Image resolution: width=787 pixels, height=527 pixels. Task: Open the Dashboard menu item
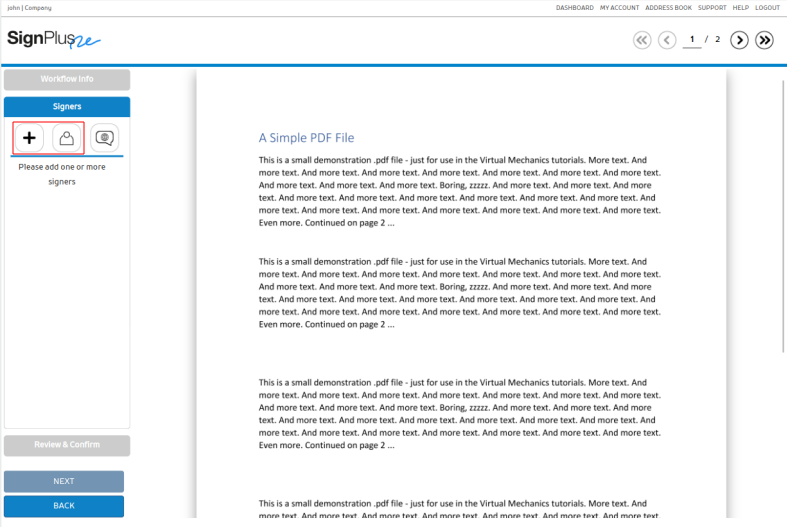pyautogui.click(x=574, y=8)
